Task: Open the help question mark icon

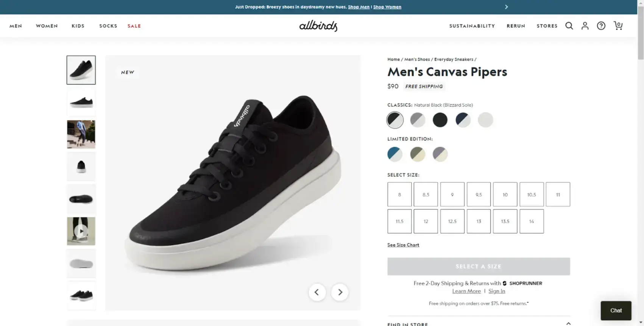Action: point(601,25)
